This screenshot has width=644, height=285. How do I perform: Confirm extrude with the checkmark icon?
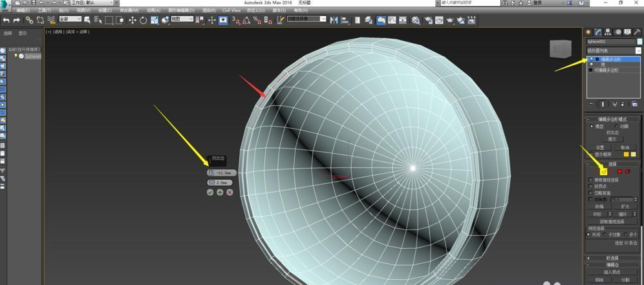(210, 193)
